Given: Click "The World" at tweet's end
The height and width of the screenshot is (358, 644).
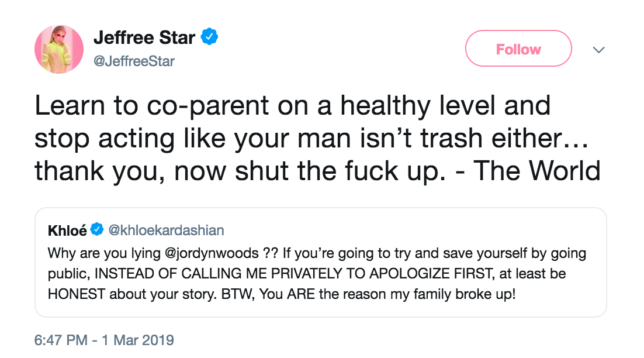Looking at the screenshot, I should (x=536, y=170).
